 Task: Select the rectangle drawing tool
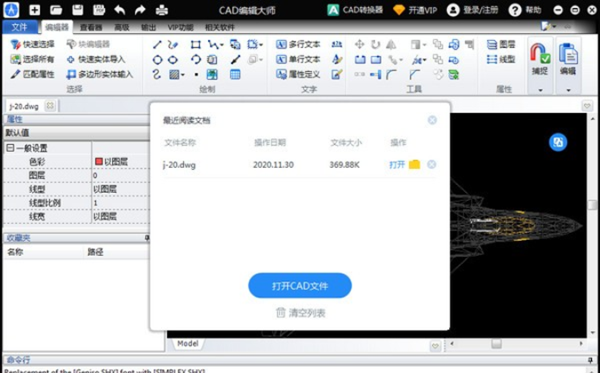point(196,45)
